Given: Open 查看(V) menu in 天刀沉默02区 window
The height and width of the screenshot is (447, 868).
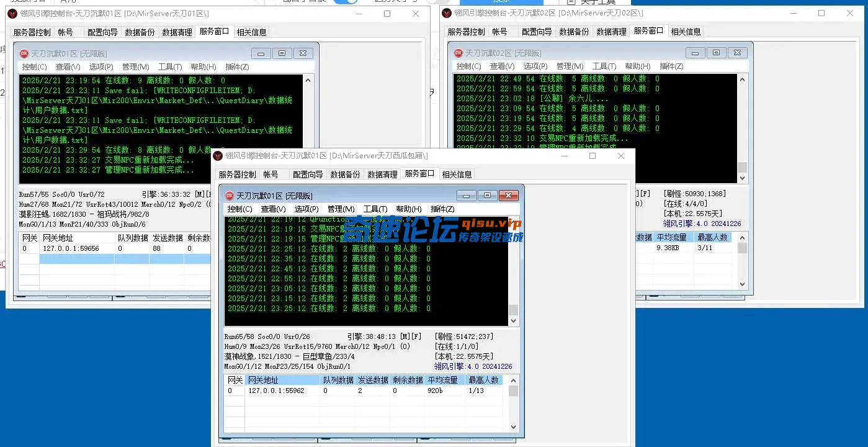Looking at the screenshot, I should click(502, 66).
